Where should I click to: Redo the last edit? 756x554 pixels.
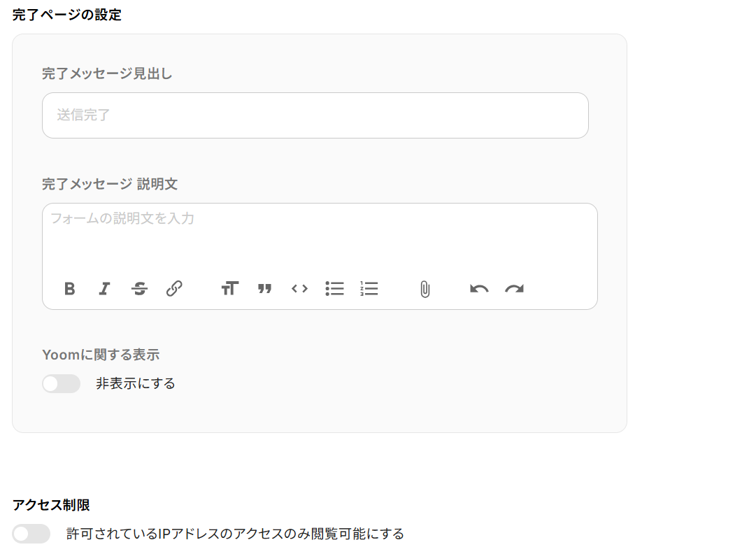515,289
